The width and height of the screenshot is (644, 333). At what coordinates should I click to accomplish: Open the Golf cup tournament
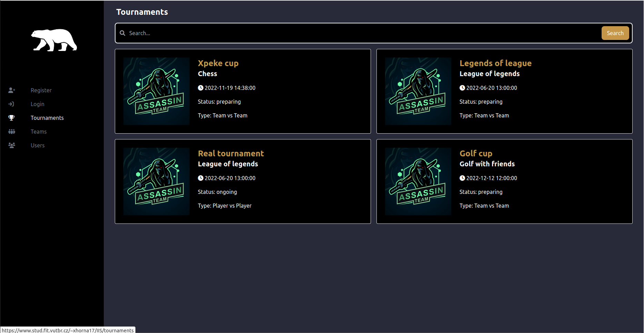[475, 154]
